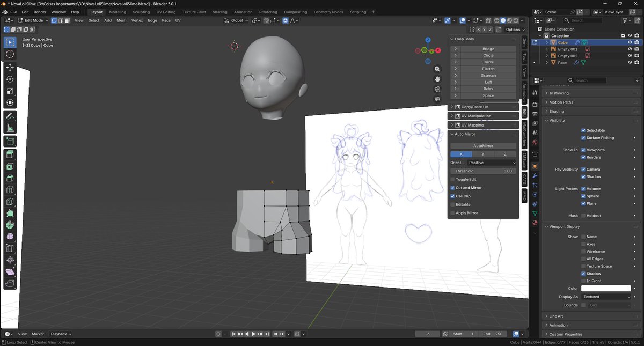The height and width of the screenshot is (346, 644).
Task: Open the Material properties tab
Action: [535, 223]
